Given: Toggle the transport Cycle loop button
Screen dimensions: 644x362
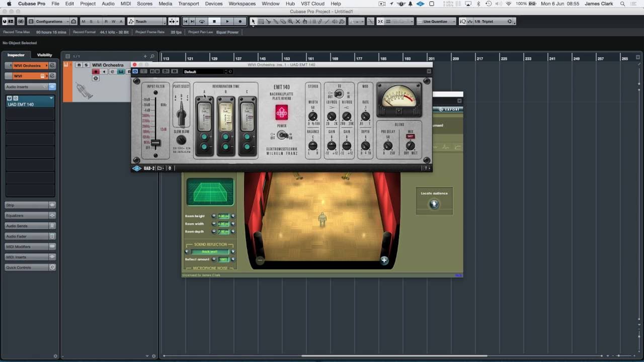Looking at the screenshot, I should [x=202, y=22].
